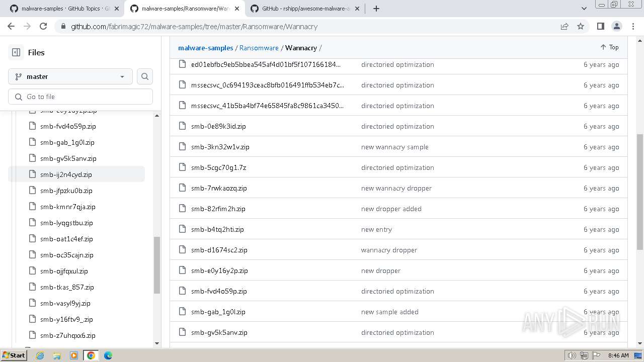Open smb-5cgc70g1.7z file
The image size is (644, 362).
click(219, 167)
